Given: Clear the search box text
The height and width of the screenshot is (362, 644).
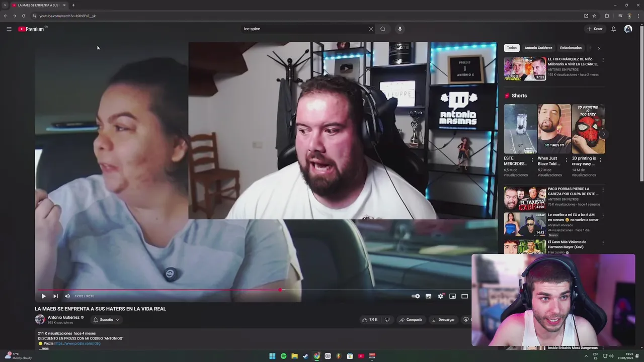Looking at the screenshot, I should [x=371, y=29].
